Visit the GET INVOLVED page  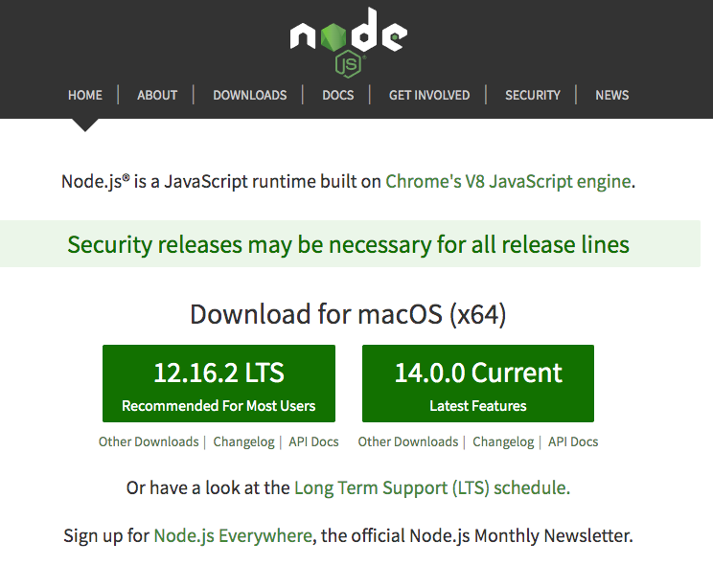point(429,95)
